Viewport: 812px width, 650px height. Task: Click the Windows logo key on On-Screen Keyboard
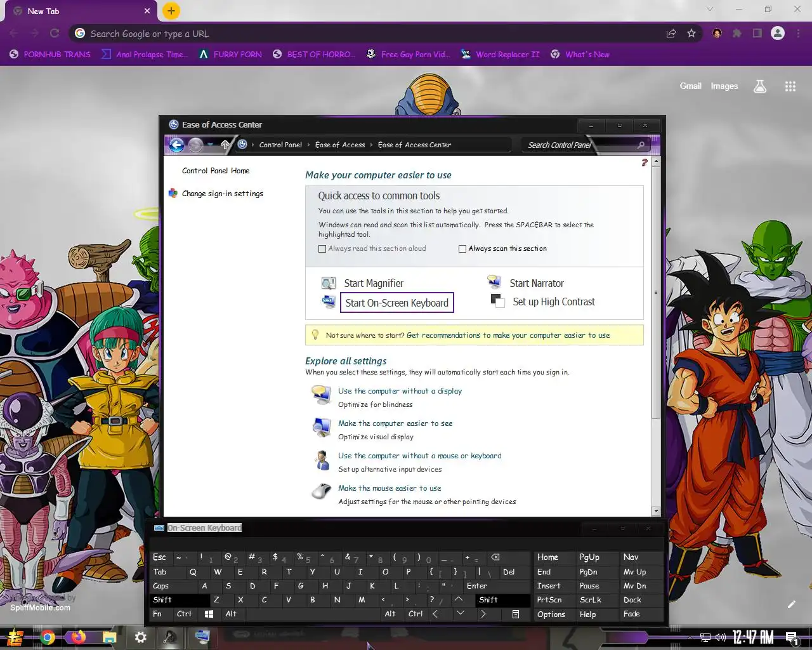[x=209, y=614]
